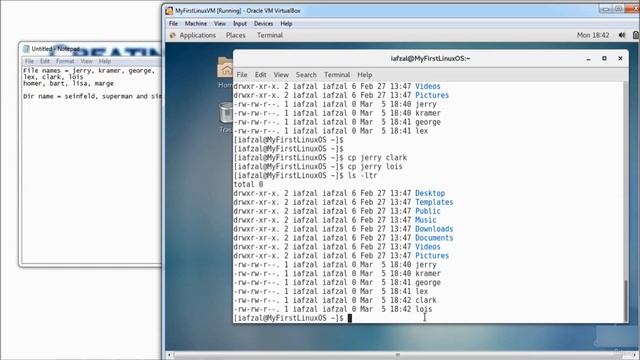The width and height of the screenshot is (640, 360).
Task: Click the Terminal app menu in top panel
Action: [x=269, y=36]
